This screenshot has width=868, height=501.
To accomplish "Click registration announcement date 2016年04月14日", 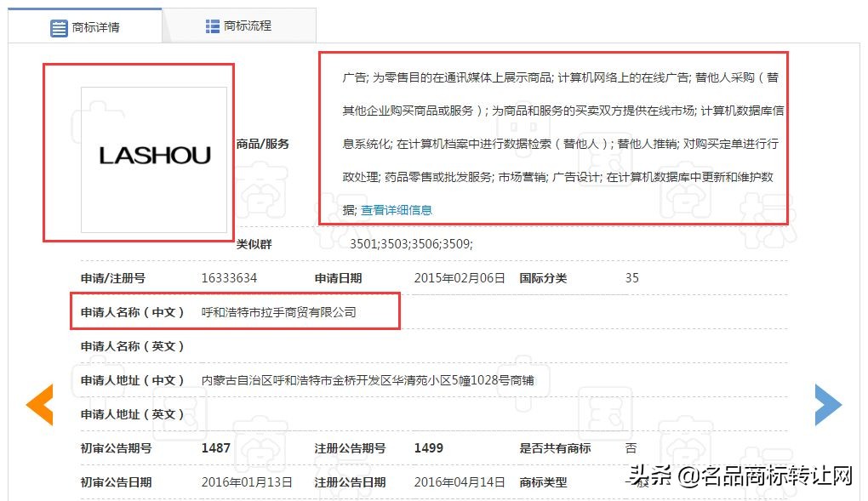I will click(x=459, y=481).
